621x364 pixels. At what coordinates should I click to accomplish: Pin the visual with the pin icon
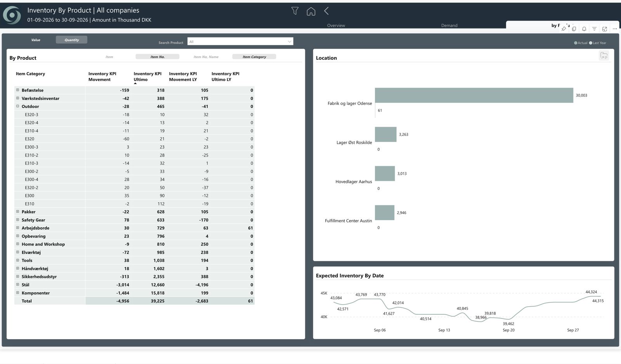564,29
